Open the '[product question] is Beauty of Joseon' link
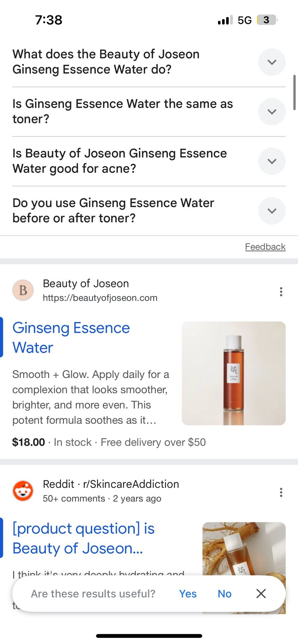 click(83, 538)
